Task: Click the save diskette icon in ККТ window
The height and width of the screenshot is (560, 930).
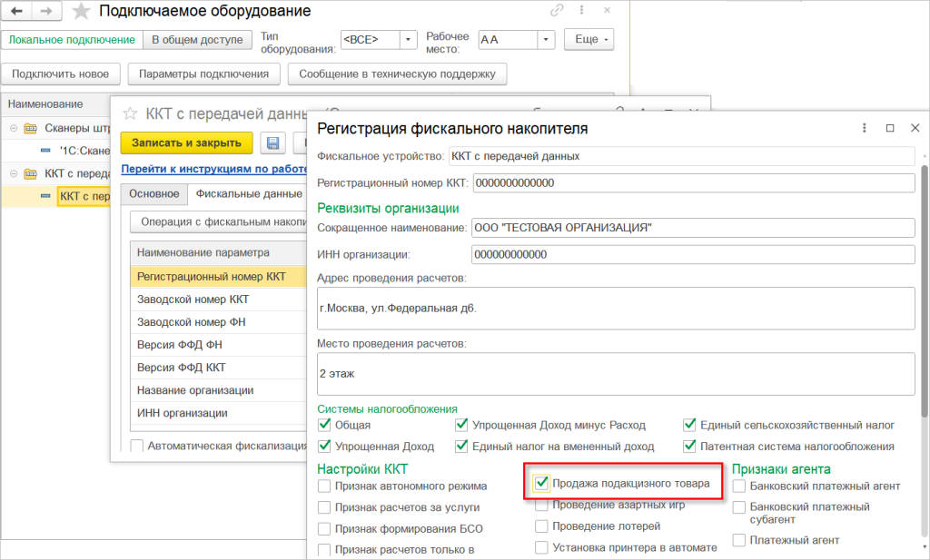Action: [272, 142]
